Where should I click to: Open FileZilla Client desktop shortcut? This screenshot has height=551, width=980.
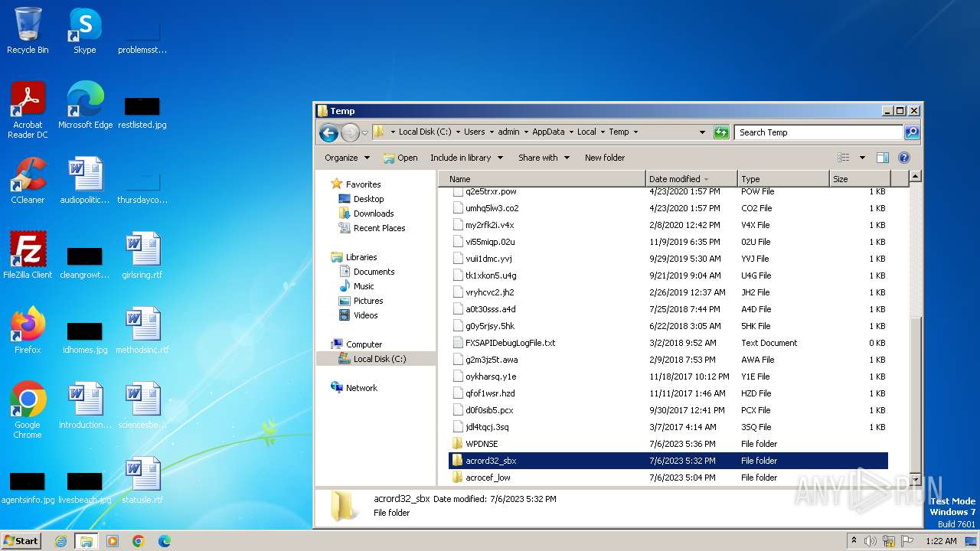coord(28,256)
